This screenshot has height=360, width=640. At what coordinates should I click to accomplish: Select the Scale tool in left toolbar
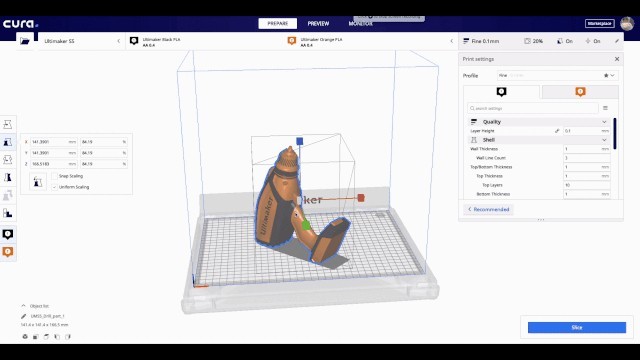click(8, 142)
